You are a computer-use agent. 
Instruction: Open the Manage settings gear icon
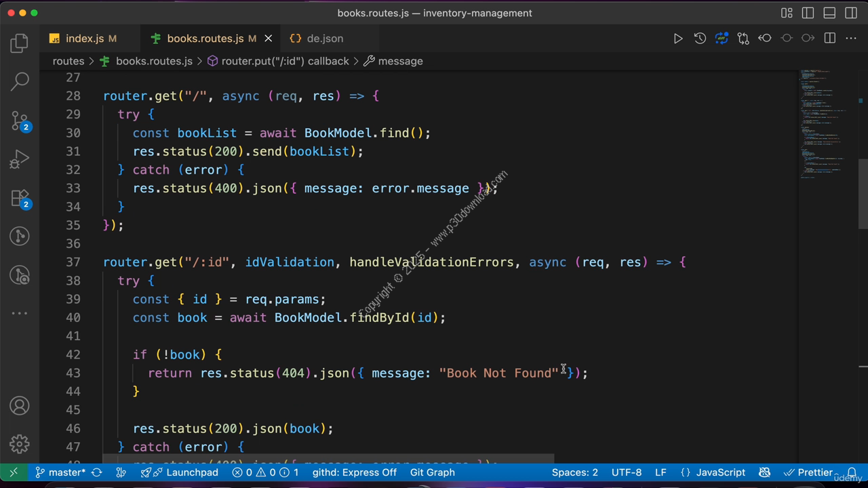20,443
